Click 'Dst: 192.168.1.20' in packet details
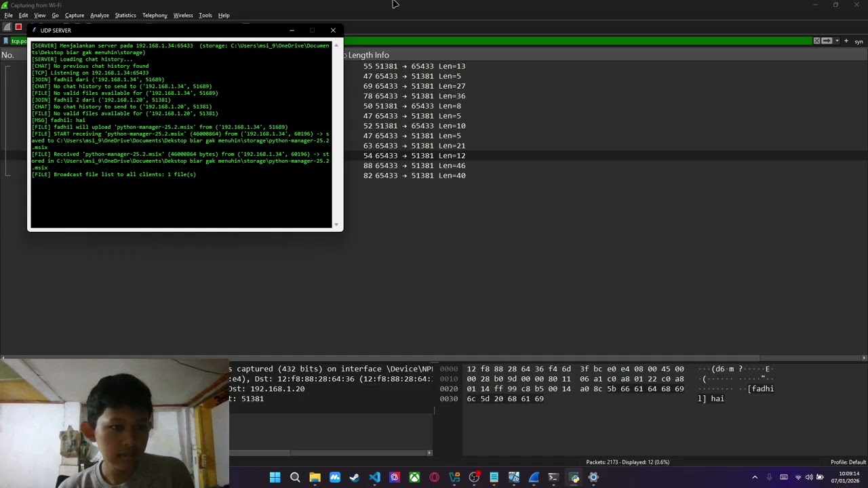 coord(267,389)
